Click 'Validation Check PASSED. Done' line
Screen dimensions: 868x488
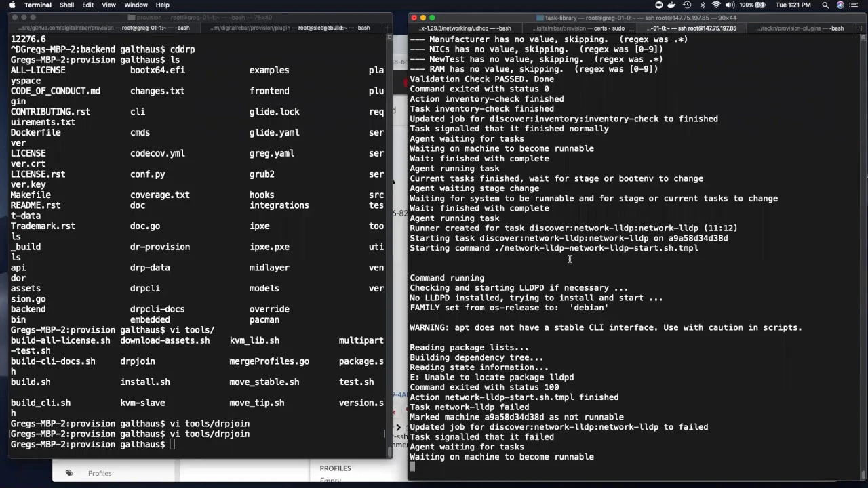(481, 79)
